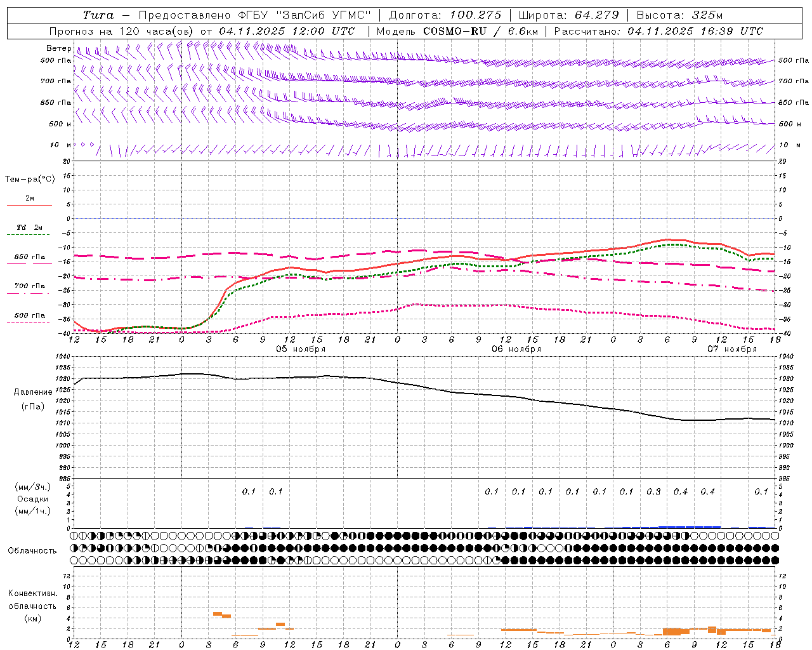Select the "Долгота: 100.275" header field
The width and height of the screenshot is (812, 650).
pos(445,15)
